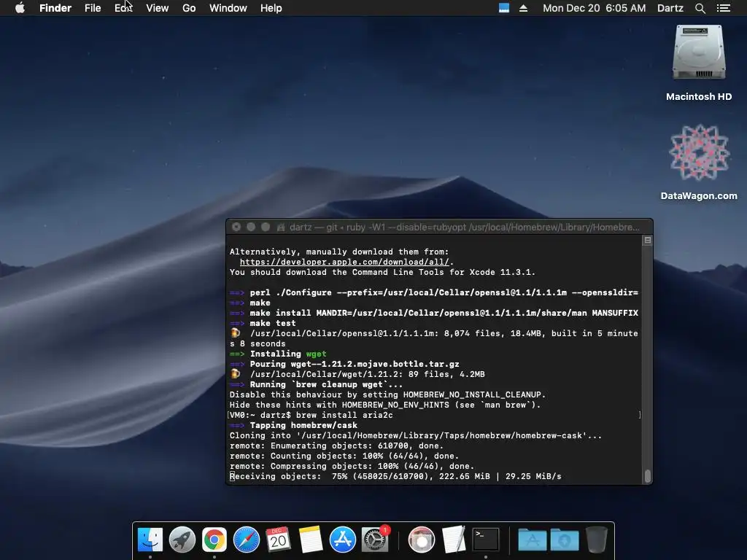Select DataWagon.com desktop icon
This screenshot has width=747, height=560.
click(x=699, y=152)
